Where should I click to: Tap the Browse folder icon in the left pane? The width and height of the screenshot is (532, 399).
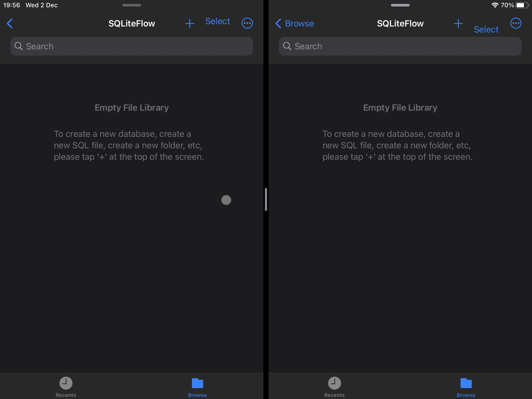pyautogui.click(x=197, y=383)
